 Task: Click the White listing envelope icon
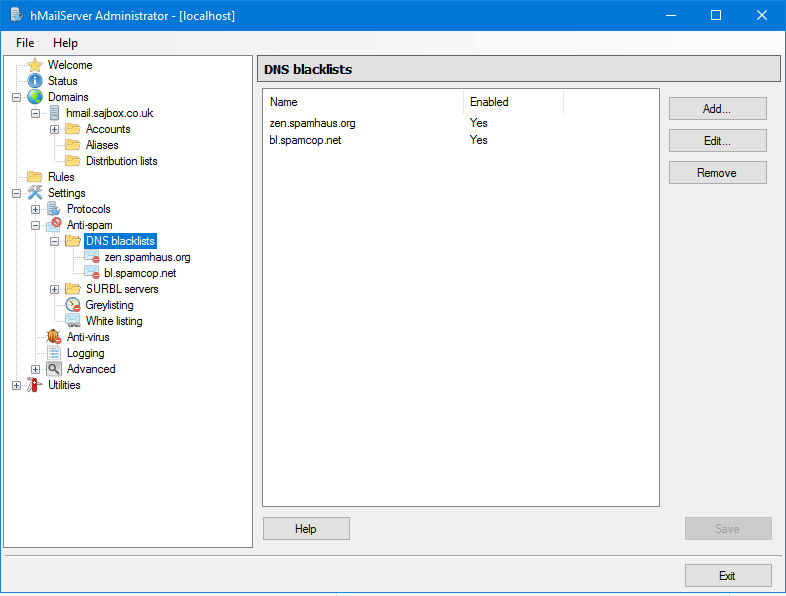click(x=73, y=321)
